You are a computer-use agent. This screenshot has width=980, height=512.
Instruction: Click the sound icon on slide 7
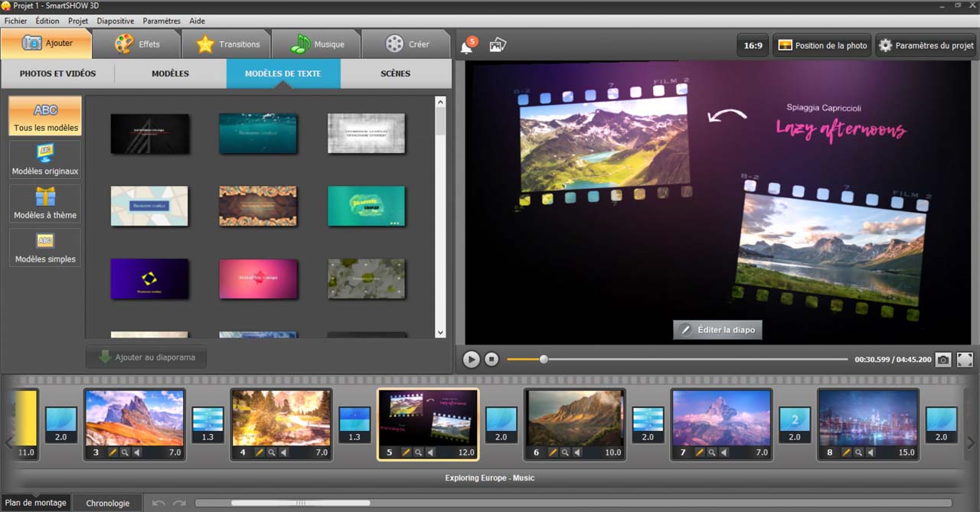pyautogui.click(x=724, y=452)
